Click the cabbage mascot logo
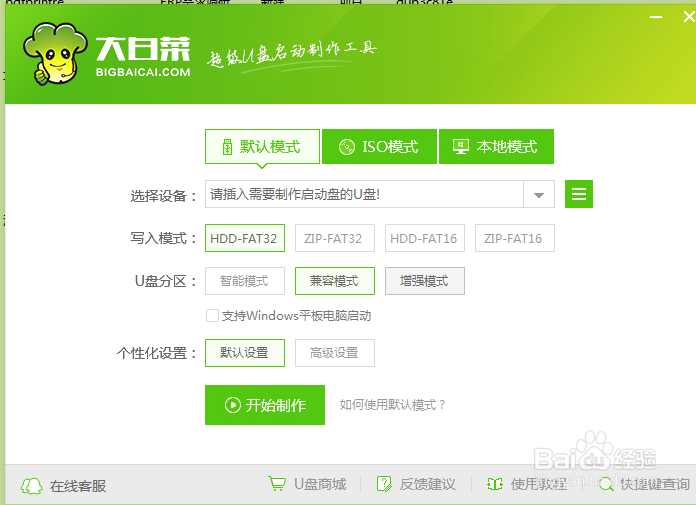Image resolution: width=696 pixels, height=505 pixels. pos(55,54)
